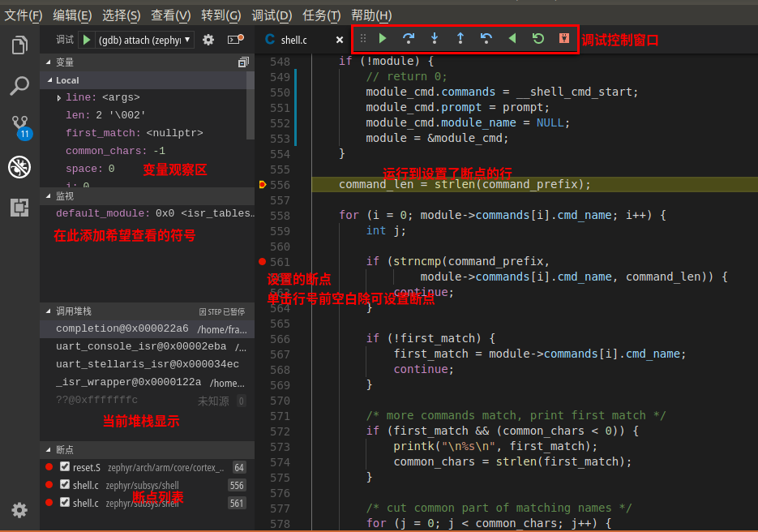758x532 pixels.
Task: Collapse all variables with the collapse icon
Action: [x=243, y=62]
